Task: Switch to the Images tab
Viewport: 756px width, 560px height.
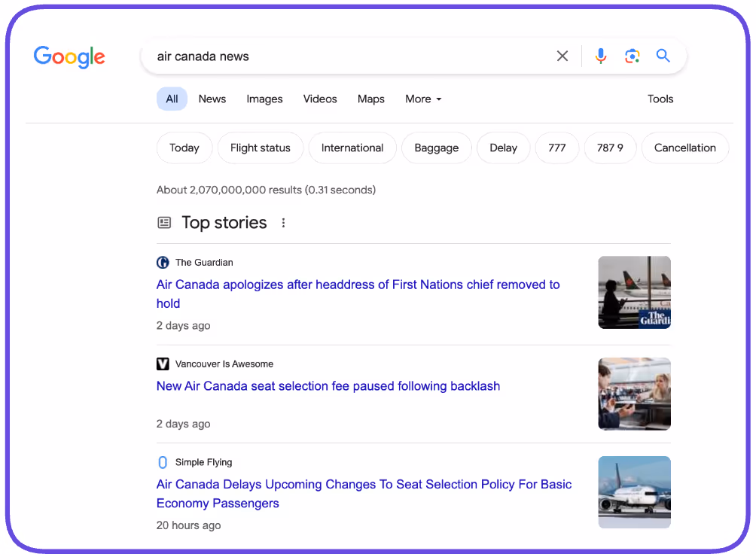Action: pyautogui.click(x=265, y=99)
